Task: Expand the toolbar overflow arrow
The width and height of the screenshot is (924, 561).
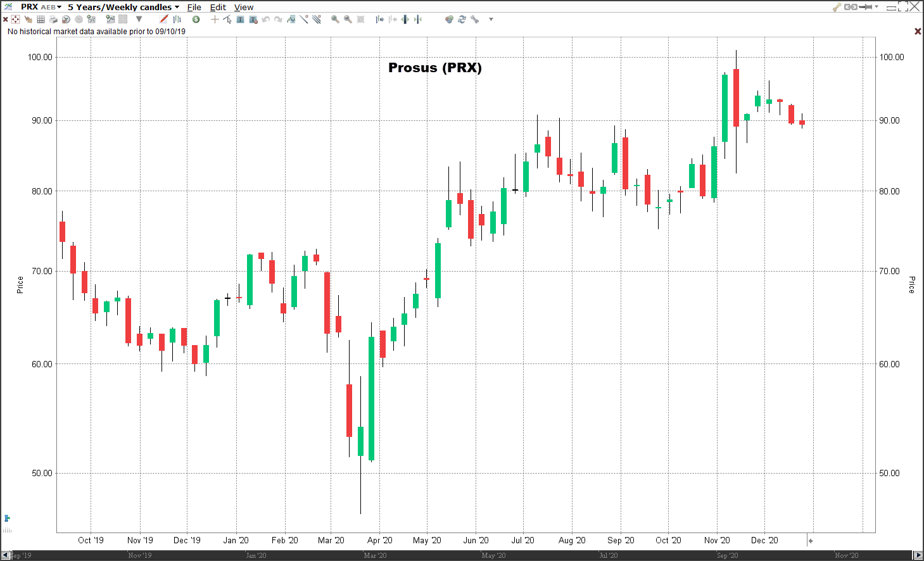Action: [x=491, y=19]
